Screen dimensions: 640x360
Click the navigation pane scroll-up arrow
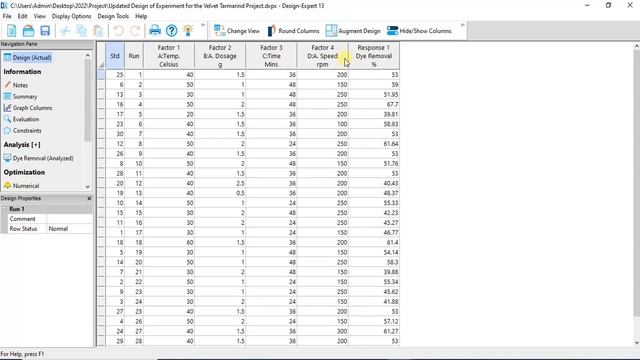[88, 56]
